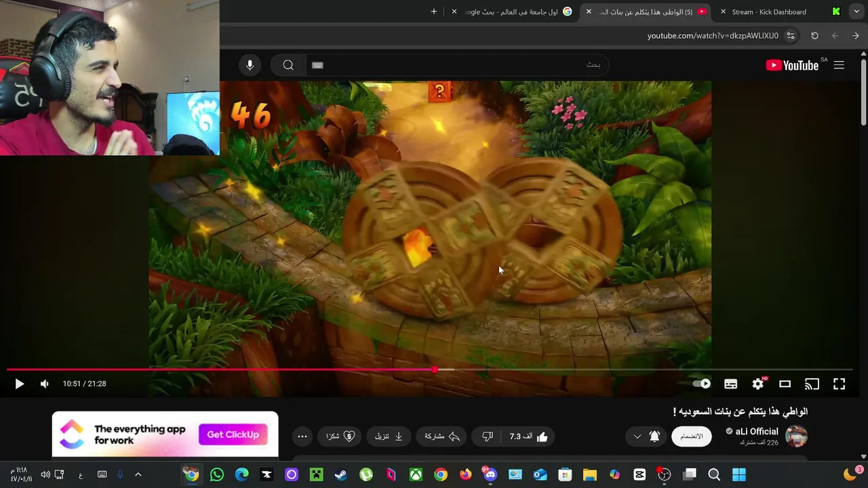
Task: Open Firefox from the taskbar
Action: [465, 474]
